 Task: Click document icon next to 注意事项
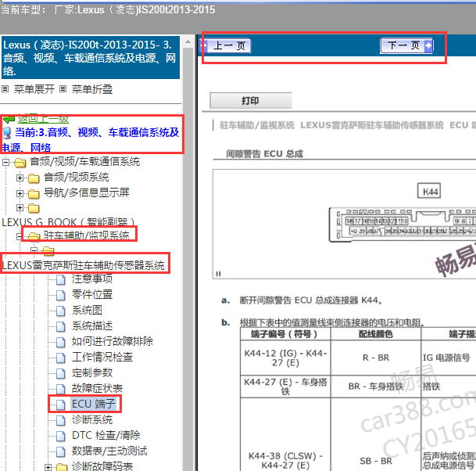click(61, 279)
